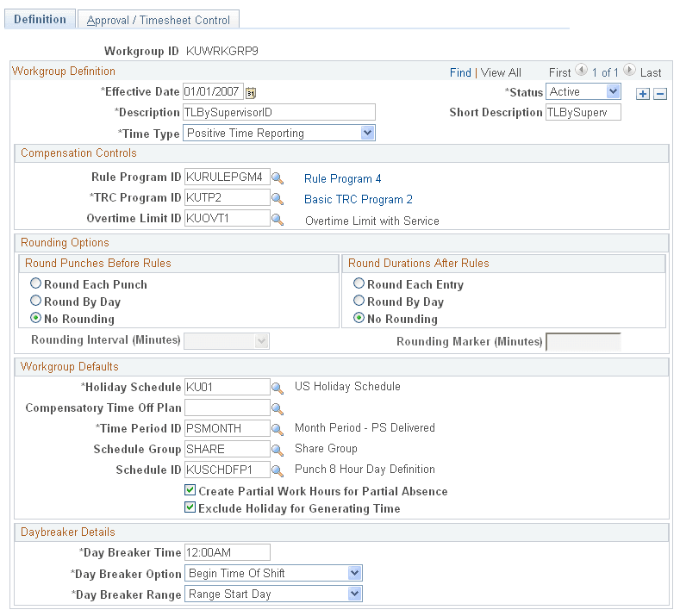Click the Overtime Limit ID field
The height and width of the screenshot is (616, 680).
[228, 218]
